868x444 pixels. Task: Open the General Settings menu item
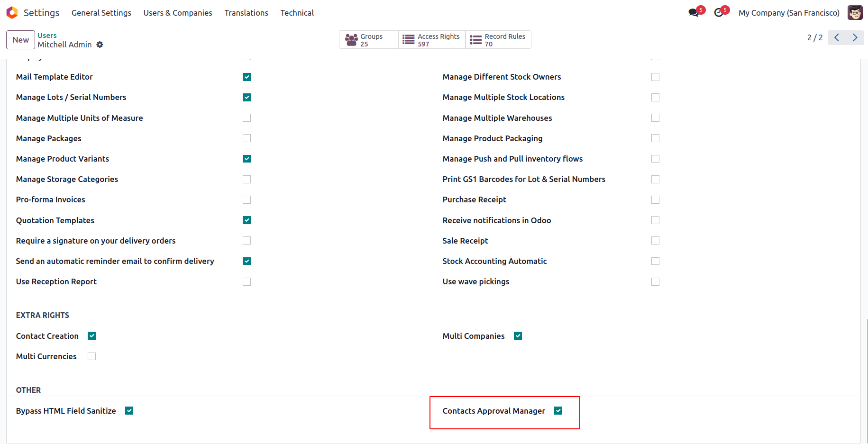[x=101, y=13]
